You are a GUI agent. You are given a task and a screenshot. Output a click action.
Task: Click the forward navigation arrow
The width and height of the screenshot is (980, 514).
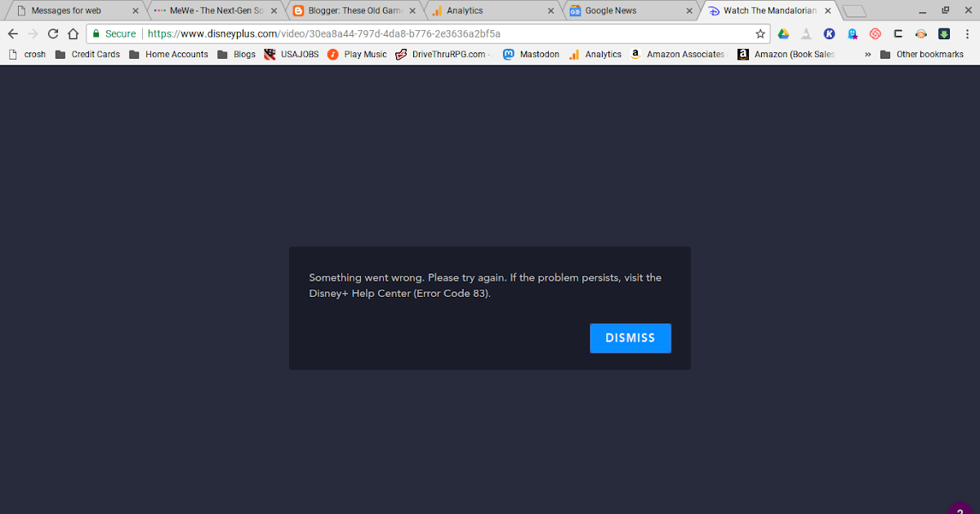33,34
